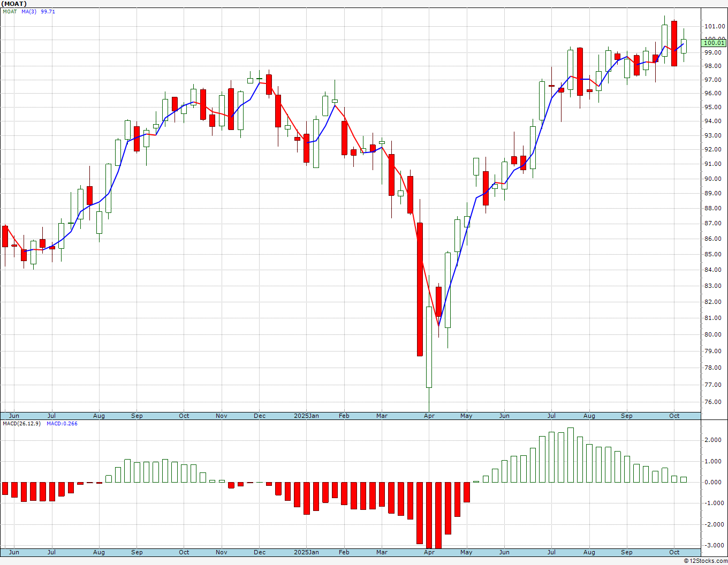Select the 1.000 MACD axis label
Viewport: 728px width, 565px height.
pos(713,461)
